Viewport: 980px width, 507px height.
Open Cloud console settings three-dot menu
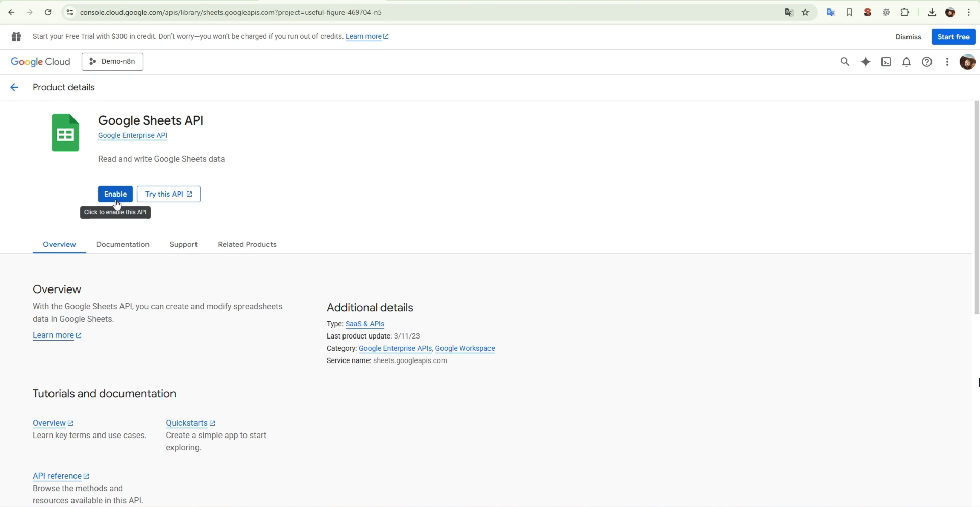948,62
